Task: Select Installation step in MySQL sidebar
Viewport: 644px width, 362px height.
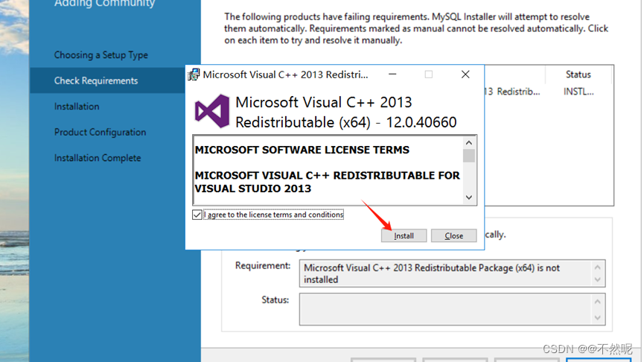Action: [77, 107]
